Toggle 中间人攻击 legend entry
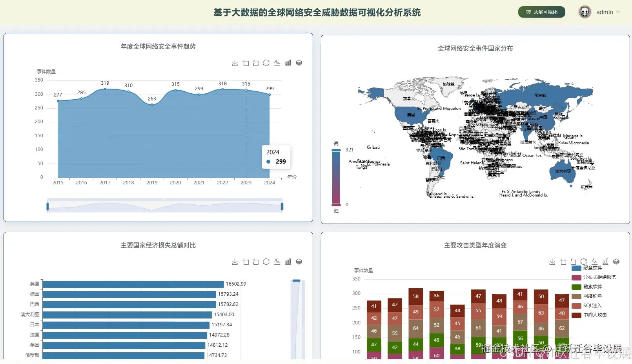The height and width of the screenshot is (364, 632). point(589,315)
